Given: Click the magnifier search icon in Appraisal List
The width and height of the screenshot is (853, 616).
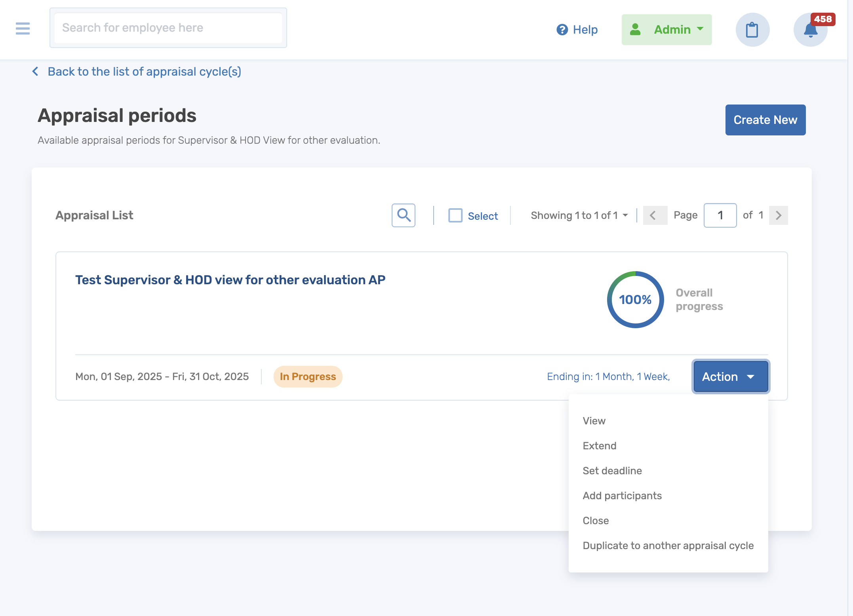Looking at the screenshot, I should [x=403, y=215].
